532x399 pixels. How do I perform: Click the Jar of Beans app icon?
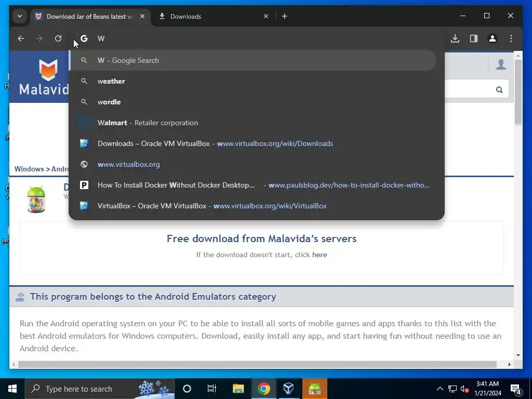36,199
